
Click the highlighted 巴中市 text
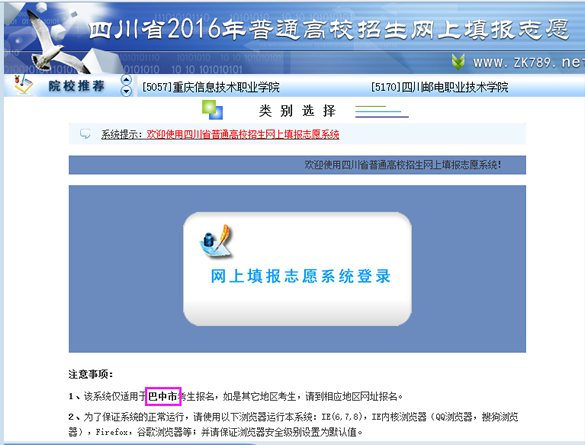coord(163,396)
